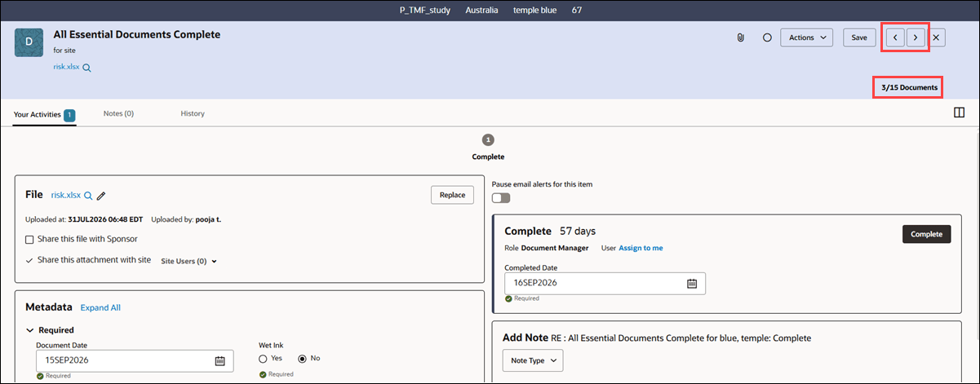
Task: Toggle Pause email alerts for this item
Action: pyautogui.click(x=500, y=198)
